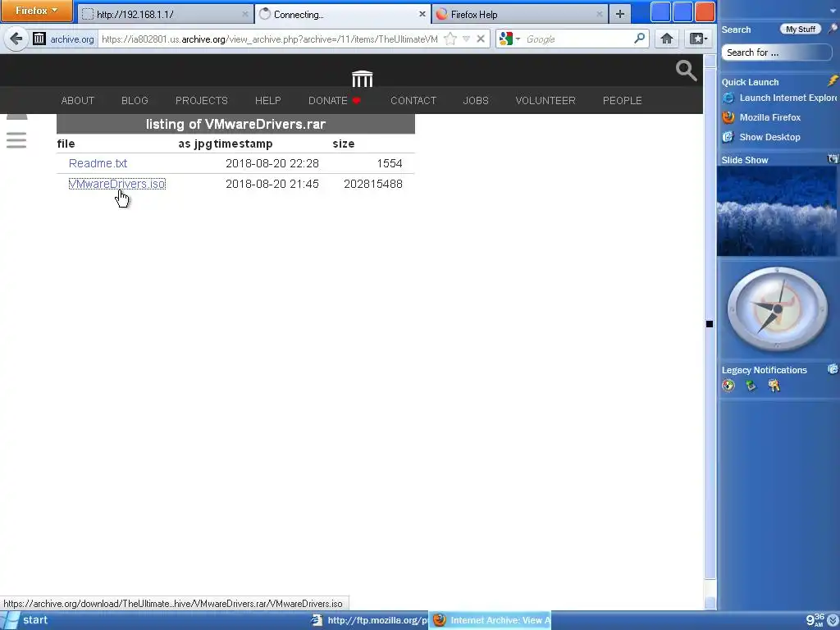The image size is (840, 630).
Task: Click the keys icon in Legacy Notifications
Action: coord(774,386)
